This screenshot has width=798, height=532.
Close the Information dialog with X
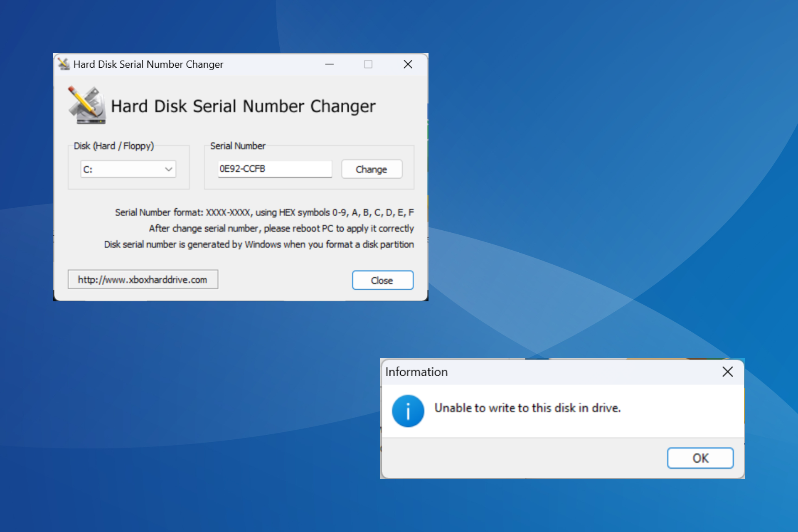tap(727, 372)
